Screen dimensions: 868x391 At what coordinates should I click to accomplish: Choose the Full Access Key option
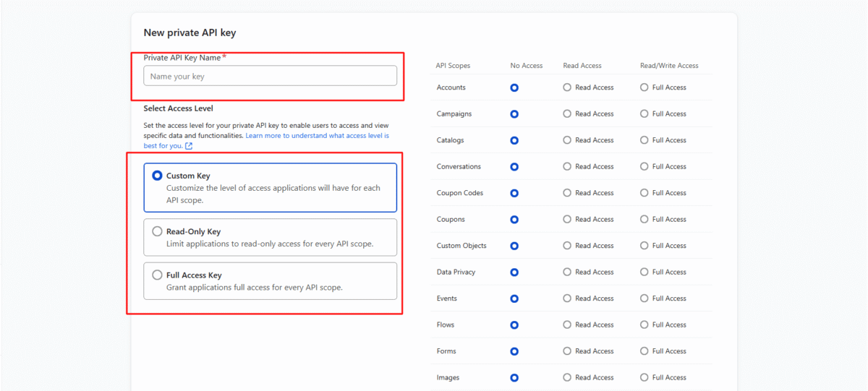pyautogui.click(x=157, y=275)
